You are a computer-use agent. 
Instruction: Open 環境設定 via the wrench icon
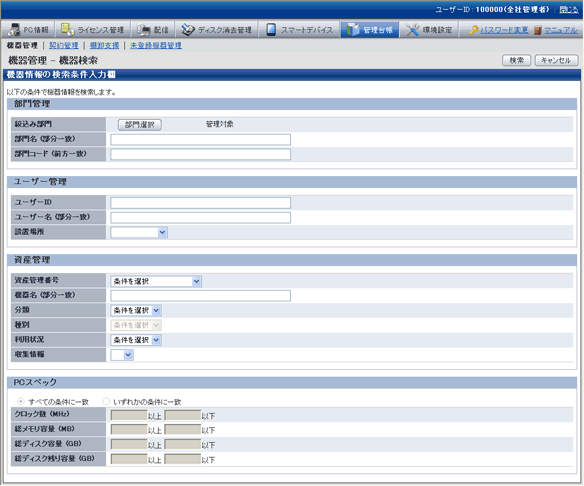[412, 29]
